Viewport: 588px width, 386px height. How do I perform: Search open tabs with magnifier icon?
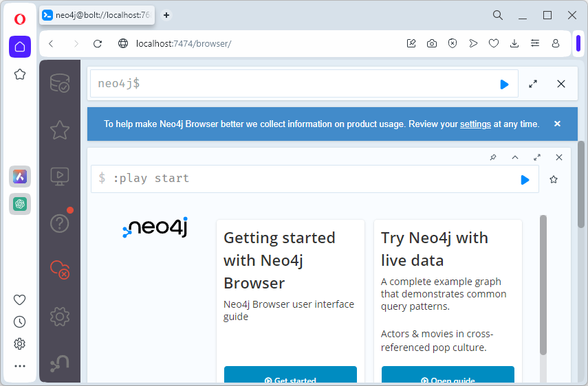498,15
